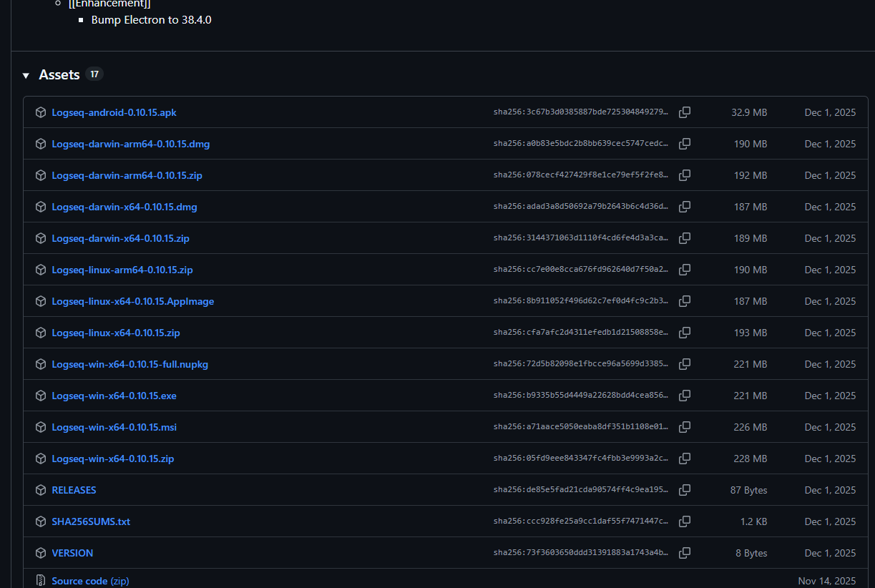Download Logseq-linux-x64-0.10.15.zip
This screenshot has height=588, width=875.
point(116,333)
